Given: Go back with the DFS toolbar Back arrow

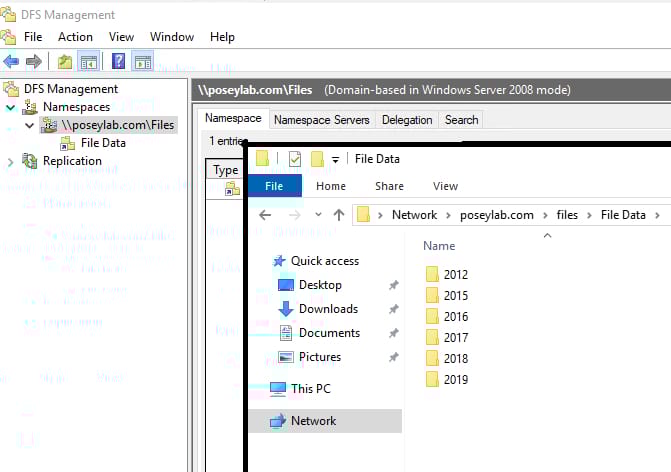Looking at the screenshot, I should click(x=11, y=62).
